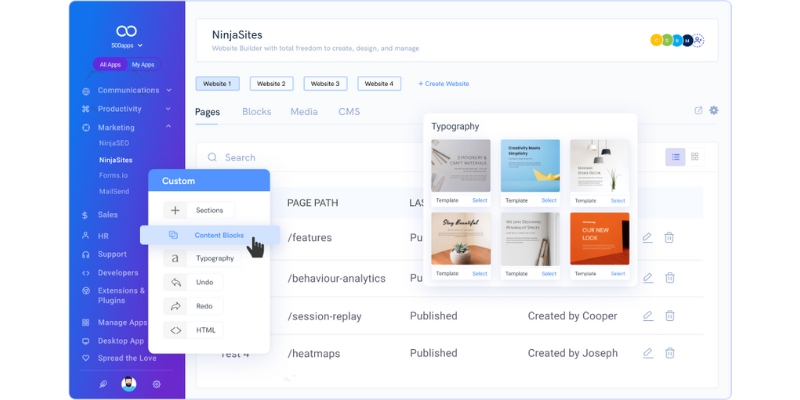Select the Website 2 button
The width and height of the screenshot is (800, 400).
[271, 84]
